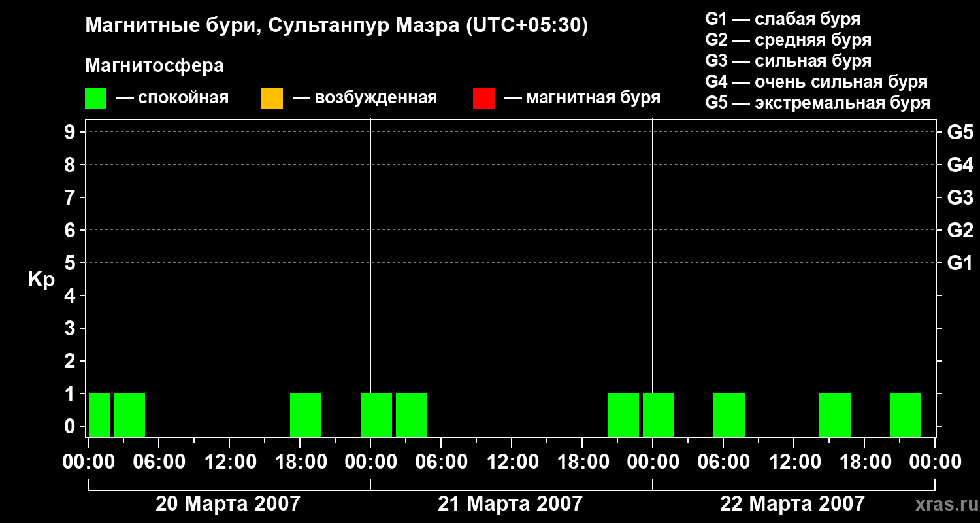The image size is (980, 523).
Task: Click the '12:00' time label of 21 Марта
Action: pos(512,462)
